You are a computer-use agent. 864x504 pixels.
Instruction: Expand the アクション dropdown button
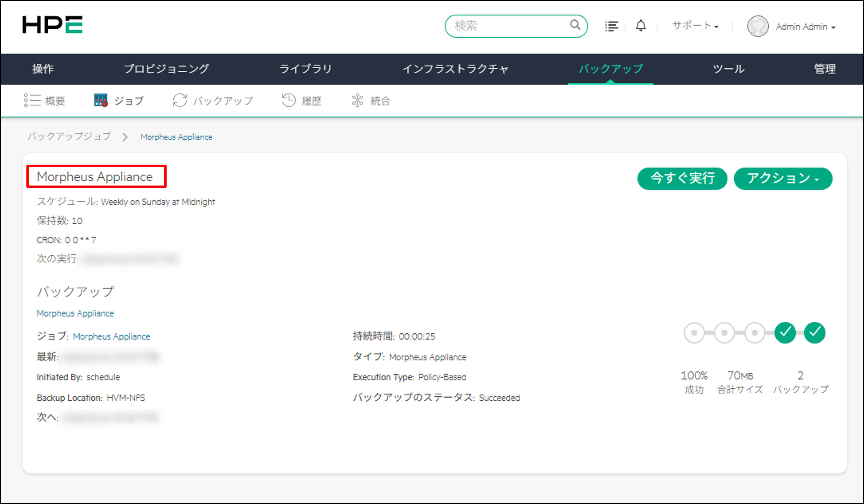783,178
